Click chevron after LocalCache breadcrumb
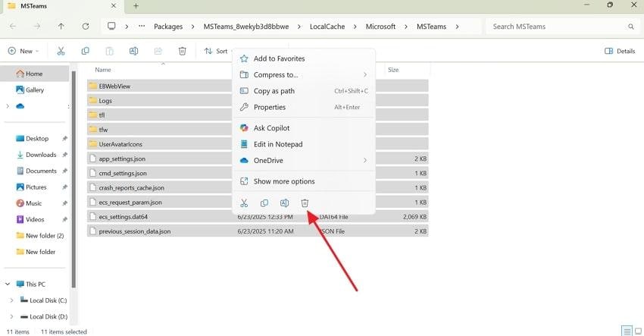 [355, 27]
